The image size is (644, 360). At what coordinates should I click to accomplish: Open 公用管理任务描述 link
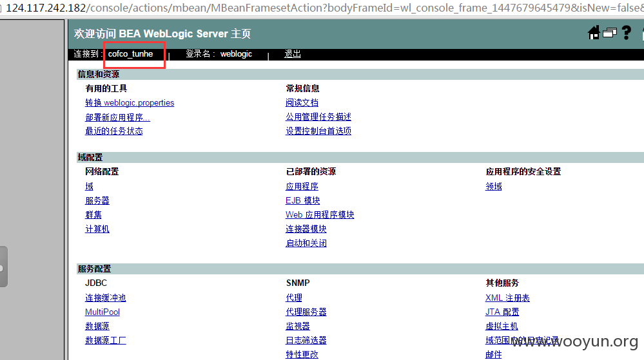pyautogui.click(x=318, y=117)
